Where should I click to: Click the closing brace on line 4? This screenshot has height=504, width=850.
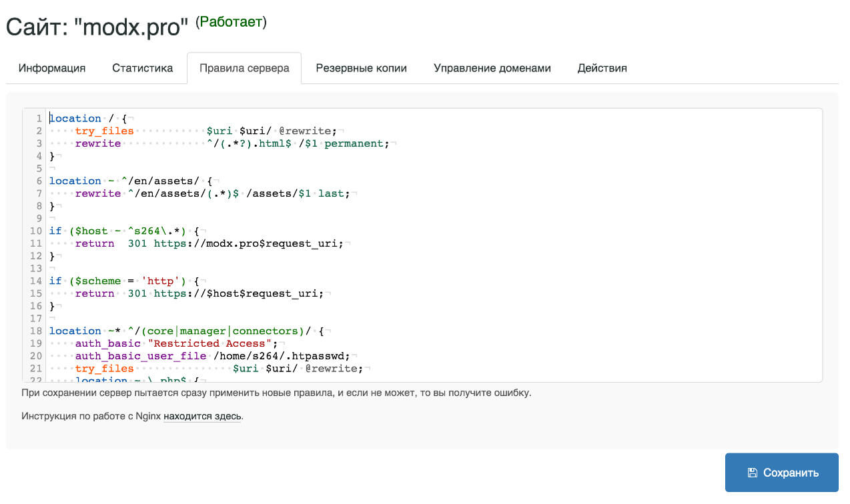[x=53, y=156]
